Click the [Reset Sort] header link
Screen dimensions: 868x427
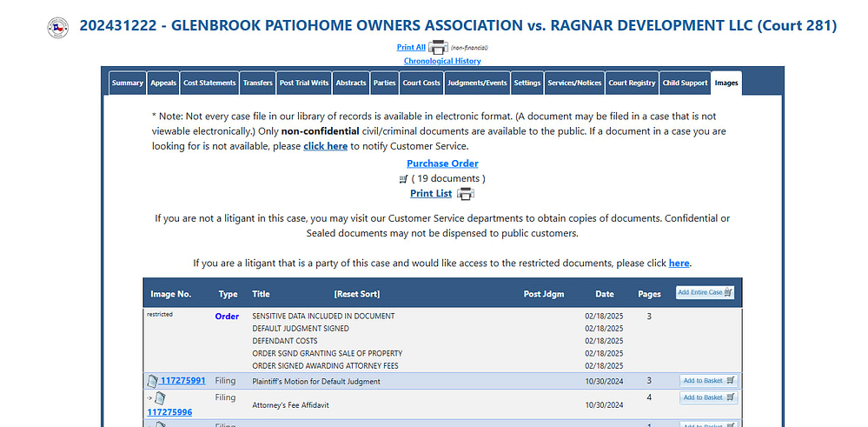tap(357, 294)
